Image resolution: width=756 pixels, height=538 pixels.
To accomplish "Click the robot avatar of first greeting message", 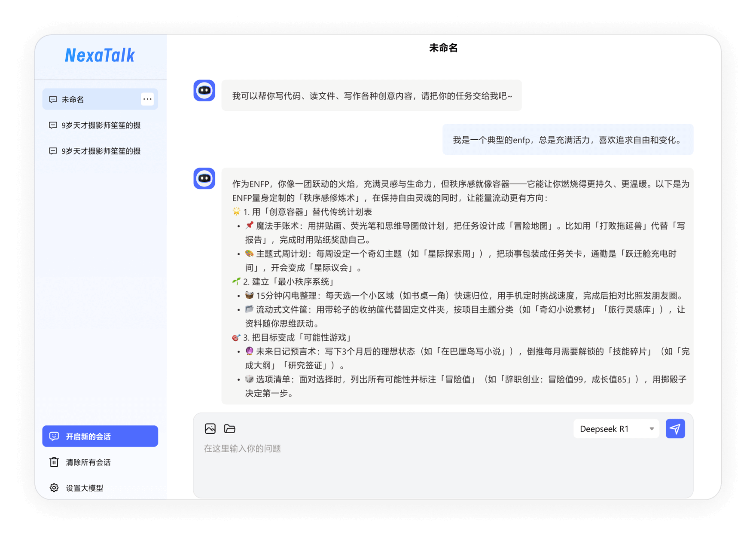I will tap(204, 91).
